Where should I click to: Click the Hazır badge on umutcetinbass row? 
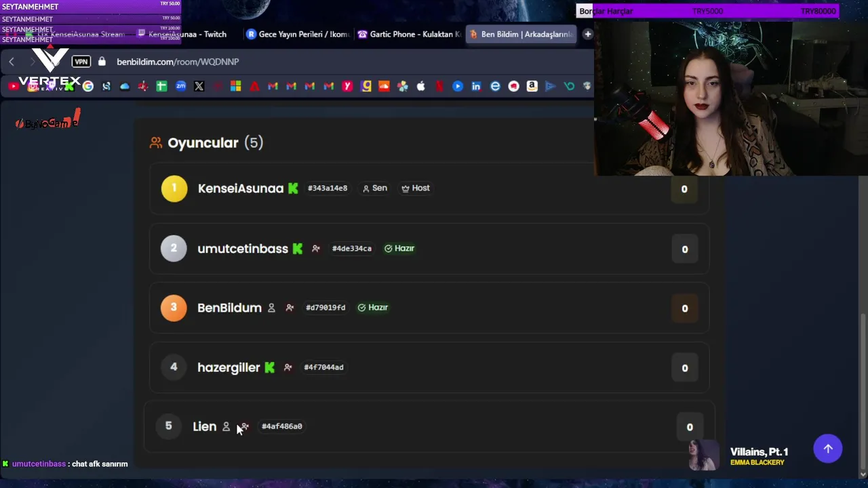[x=399, y=249]
